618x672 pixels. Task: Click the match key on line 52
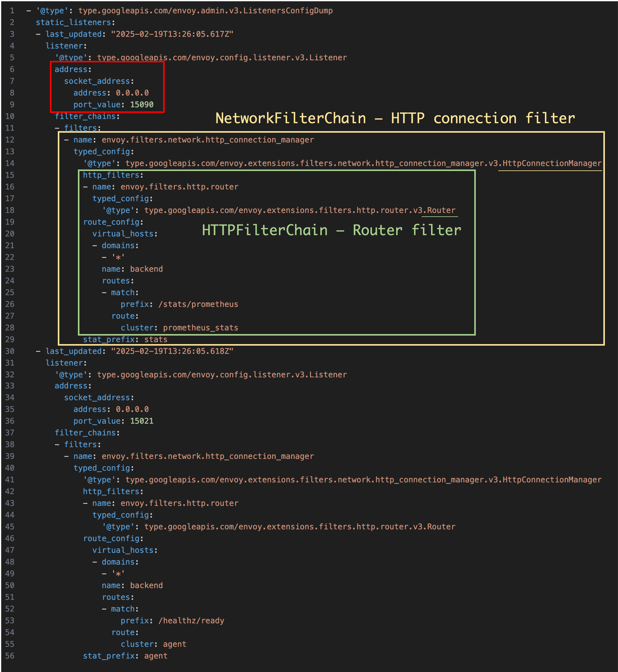[123, 609]
